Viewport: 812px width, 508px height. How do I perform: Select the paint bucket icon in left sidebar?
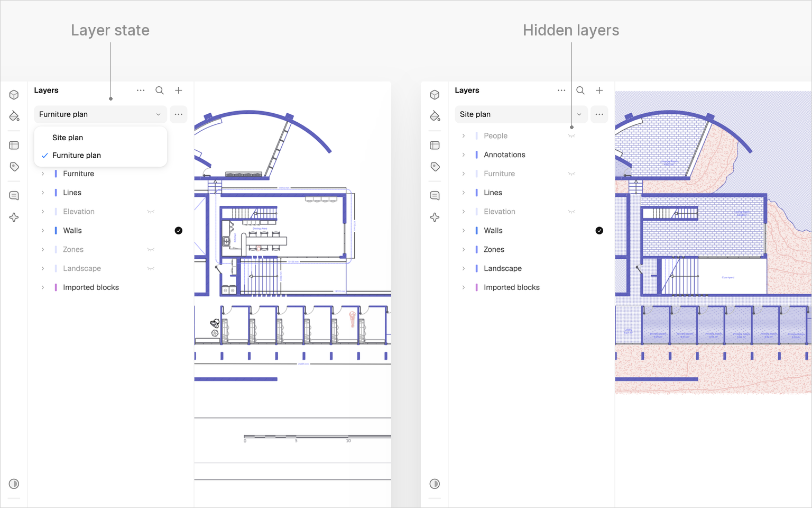click(14, 116)
